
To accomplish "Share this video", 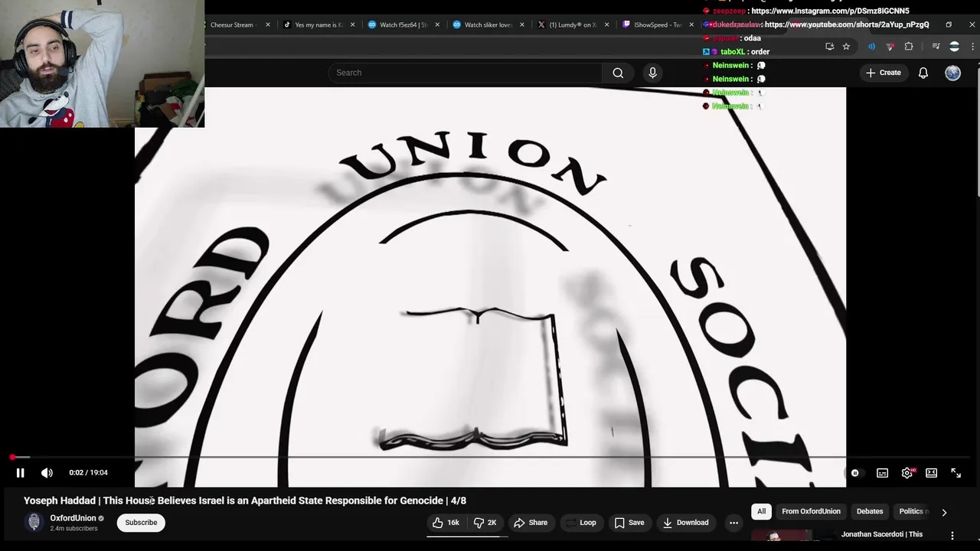I will point(531,523).
